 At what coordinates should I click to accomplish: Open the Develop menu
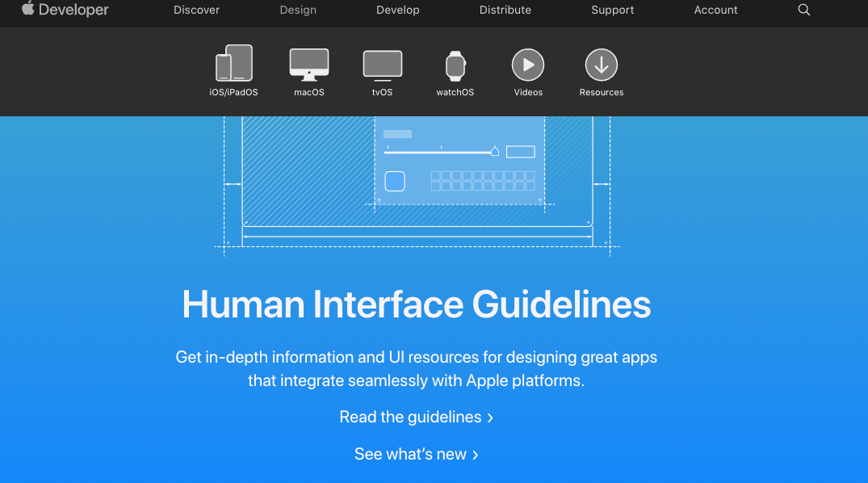click(x=397, y=10)
